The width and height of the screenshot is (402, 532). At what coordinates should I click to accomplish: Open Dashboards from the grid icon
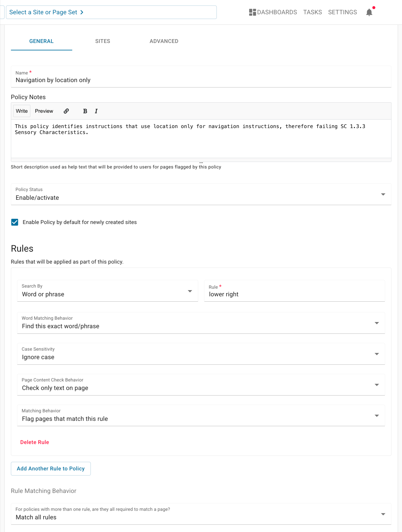pos(252,12)
